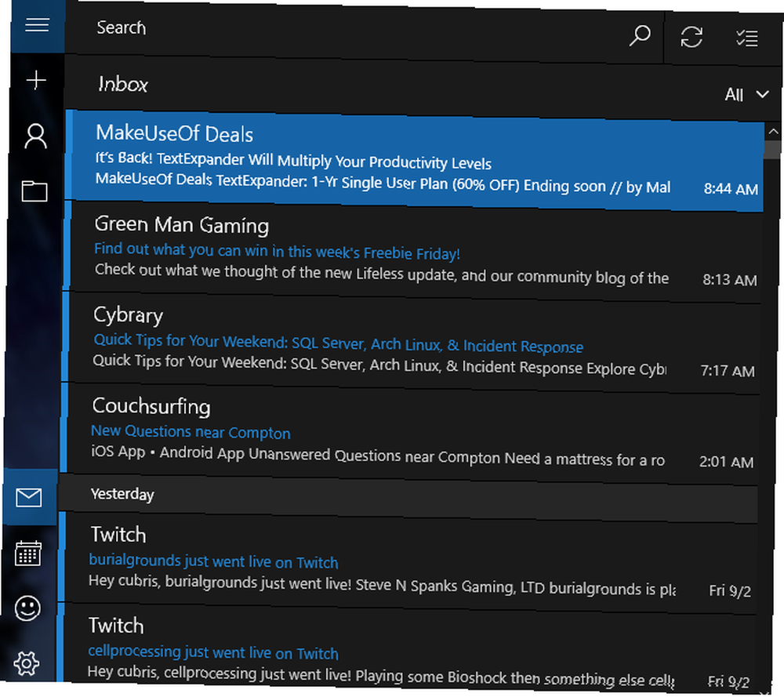Open Twitch cellprocessing went live email
This screenshot has width=784, height=697.
pyautogui.click(x=408, y=649)
